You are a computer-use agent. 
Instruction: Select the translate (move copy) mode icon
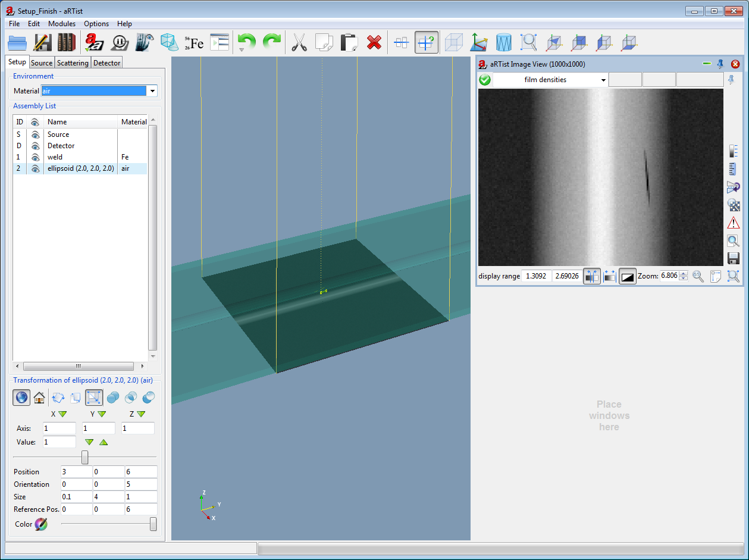tap(76, 398)
